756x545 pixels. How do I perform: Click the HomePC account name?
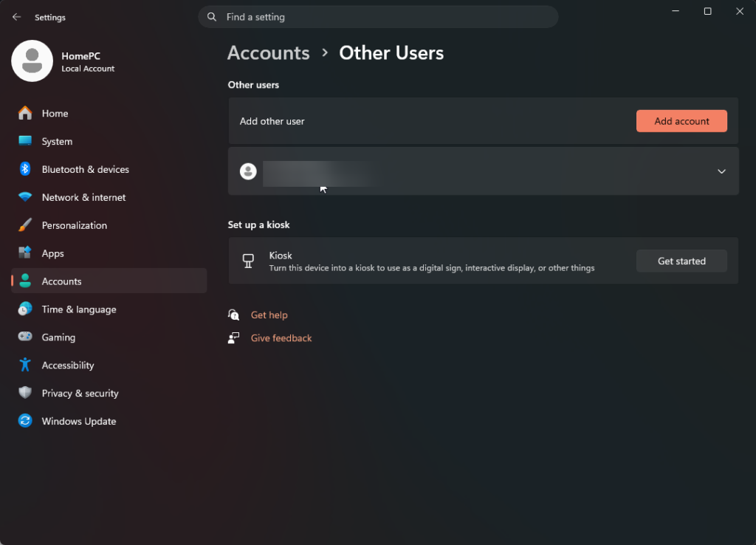81,56
